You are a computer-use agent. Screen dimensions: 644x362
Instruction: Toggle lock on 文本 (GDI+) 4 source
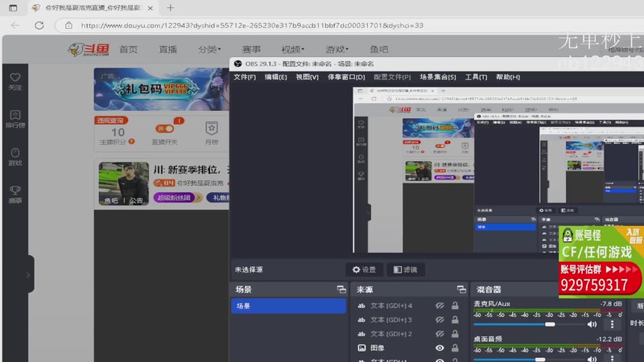pyautogui.click(x=455, y=306)
